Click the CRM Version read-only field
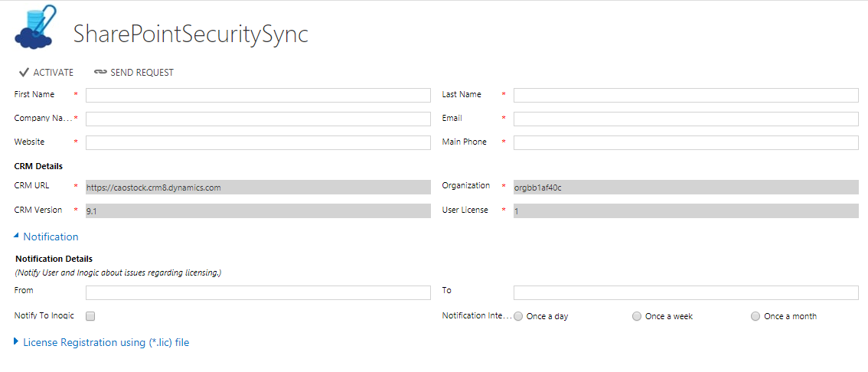This screenshot has width=868, height=372. 258,211
